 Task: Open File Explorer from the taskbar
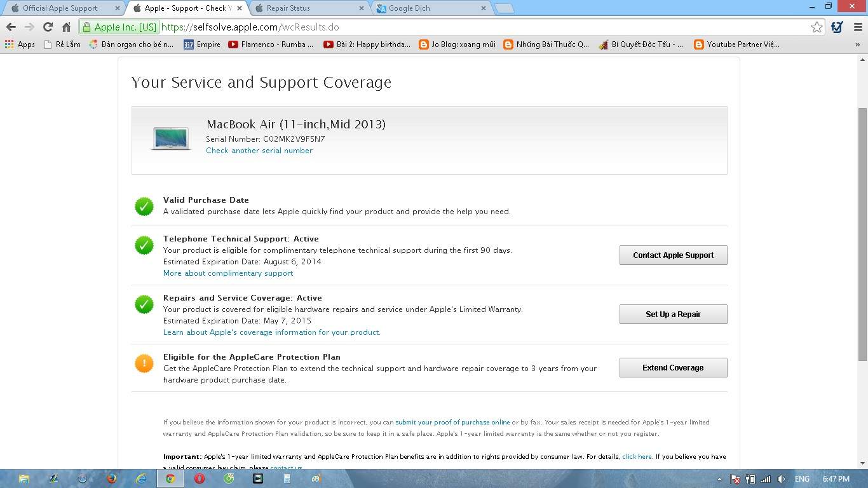tap(24, 478)
